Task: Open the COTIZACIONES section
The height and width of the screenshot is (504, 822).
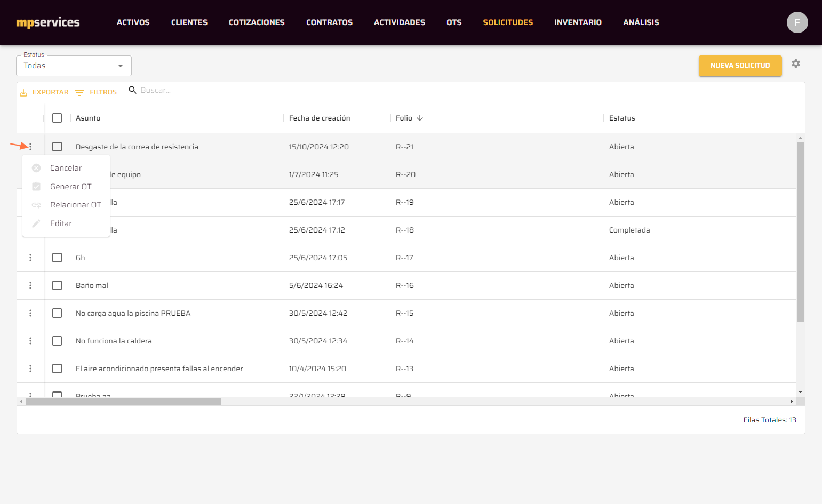Action: (x=257, y=22)
